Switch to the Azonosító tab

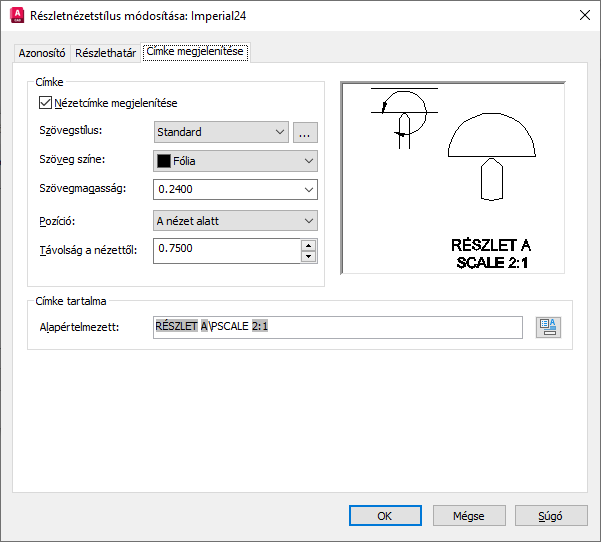pos(42,53)
